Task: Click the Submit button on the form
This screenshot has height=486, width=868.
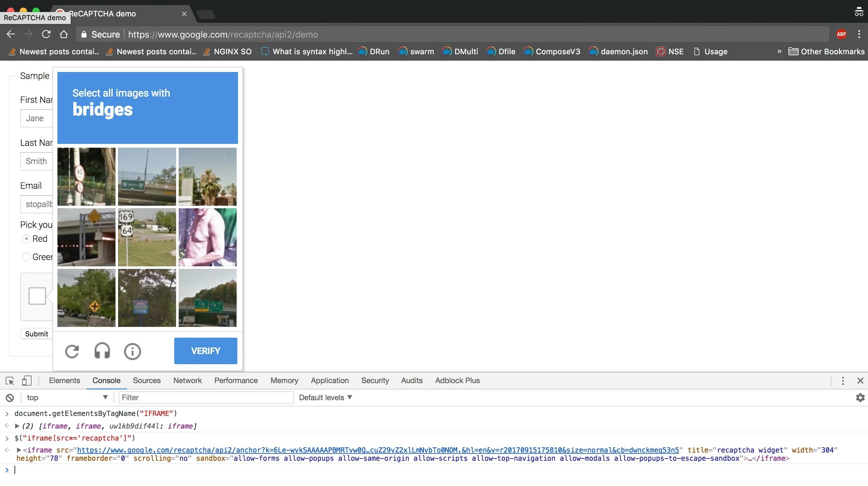Action: point(36,333)
